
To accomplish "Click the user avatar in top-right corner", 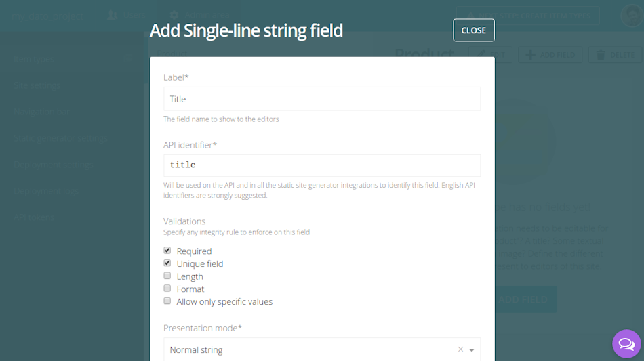I will tap(632, 15).
